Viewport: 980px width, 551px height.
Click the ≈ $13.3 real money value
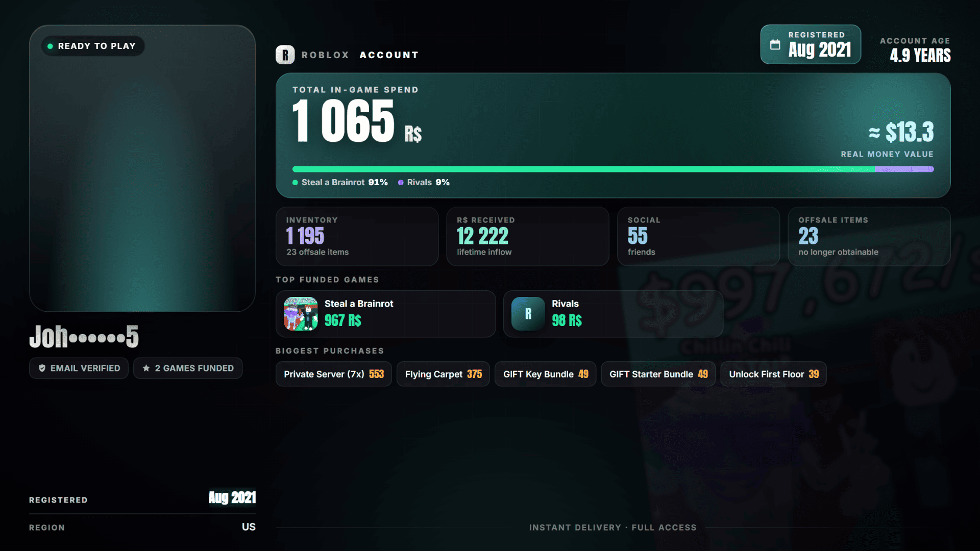point(901,132)
